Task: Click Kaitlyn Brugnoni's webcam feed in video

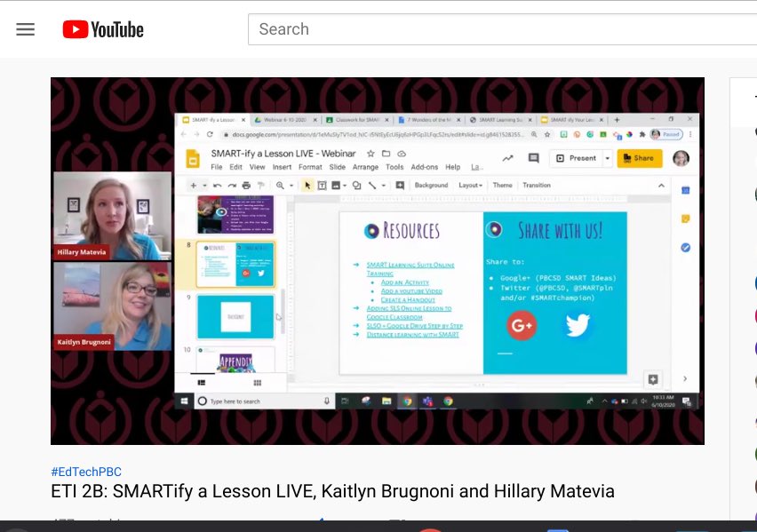Action: pos(112,306)
